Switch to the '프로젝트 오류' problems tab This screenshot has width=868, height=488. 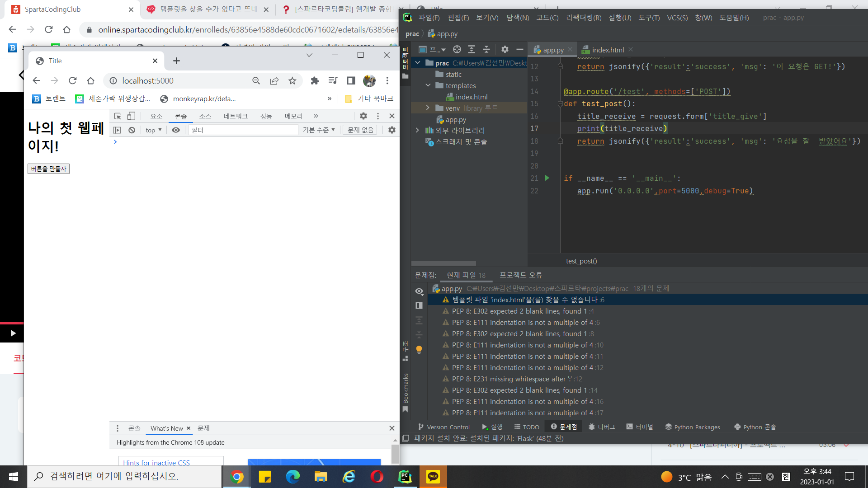[521, 275]
